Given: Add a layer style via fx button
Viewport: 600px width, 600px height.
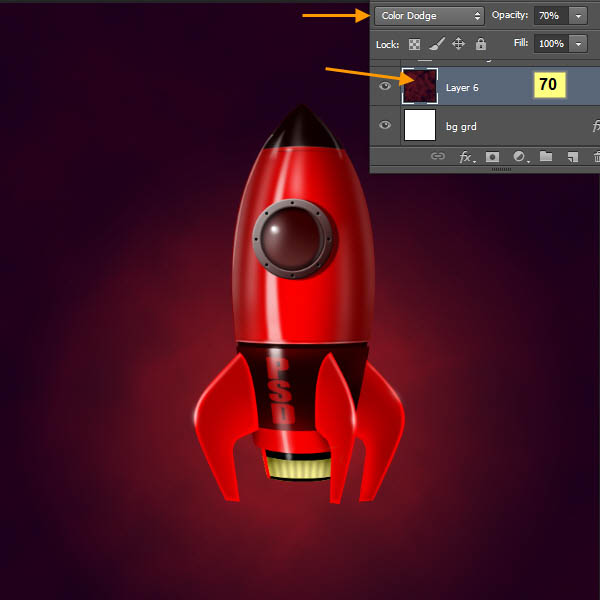Looking at the screenshot, I should [x=465, y=157].
